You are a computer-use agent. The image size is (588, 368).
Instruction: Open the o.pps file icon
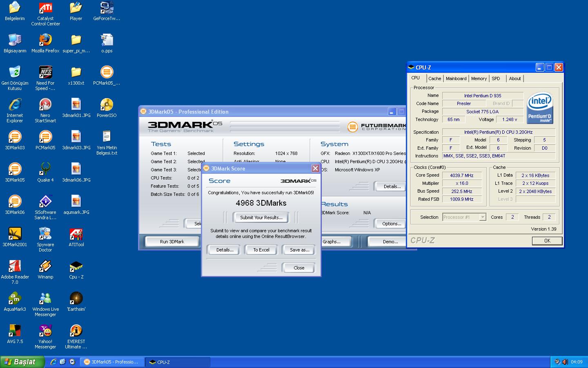107,43
